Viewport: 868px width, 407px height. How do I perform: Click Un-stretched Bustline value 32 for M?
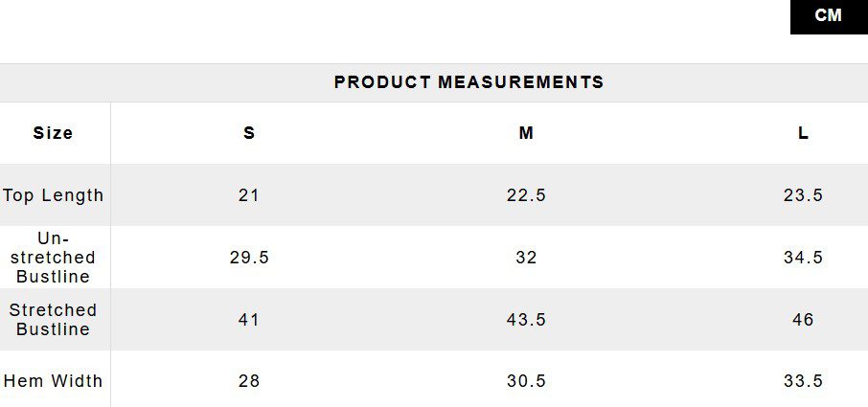click(x=526, y=258)
